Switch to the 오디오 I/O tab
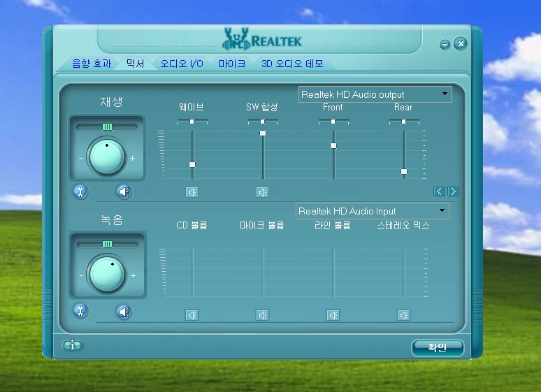 (x=182, y=64)
